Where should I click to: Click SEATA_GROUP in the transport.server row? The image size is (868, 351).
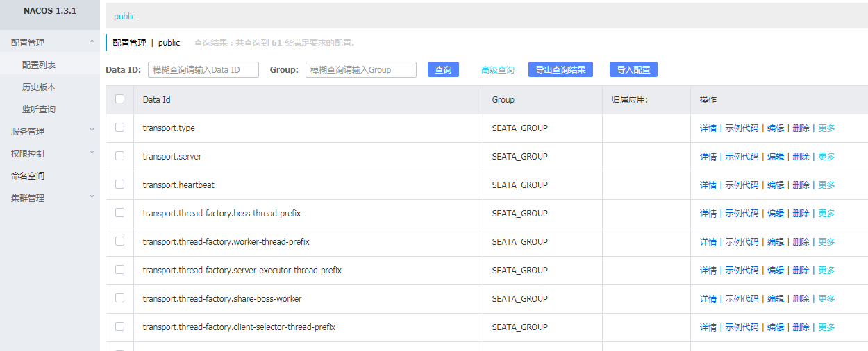[x=520, y=157]
